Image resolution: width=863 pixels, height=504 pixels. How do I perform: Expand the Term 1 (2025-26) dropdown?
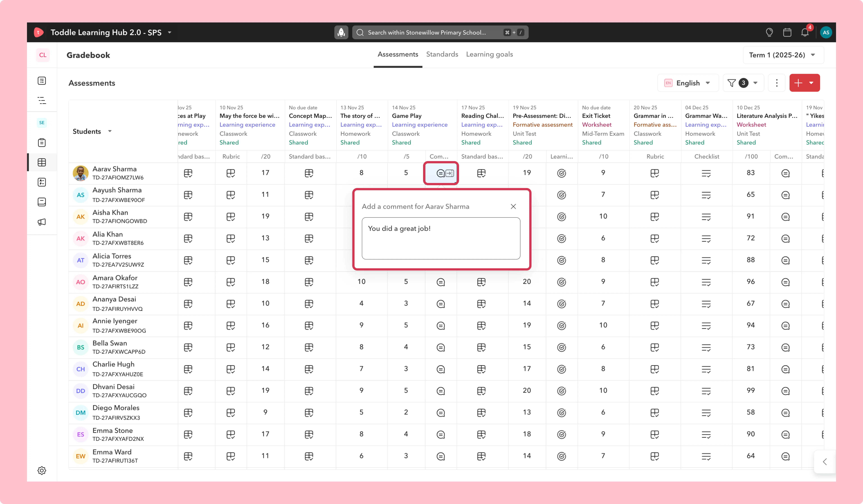[x=783, y=55]
